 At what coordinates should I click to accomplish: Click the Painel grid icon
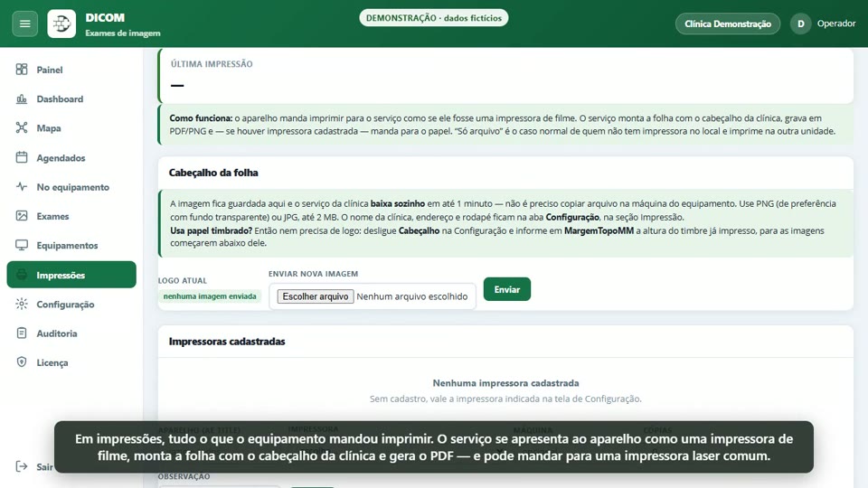coord(22,70)
